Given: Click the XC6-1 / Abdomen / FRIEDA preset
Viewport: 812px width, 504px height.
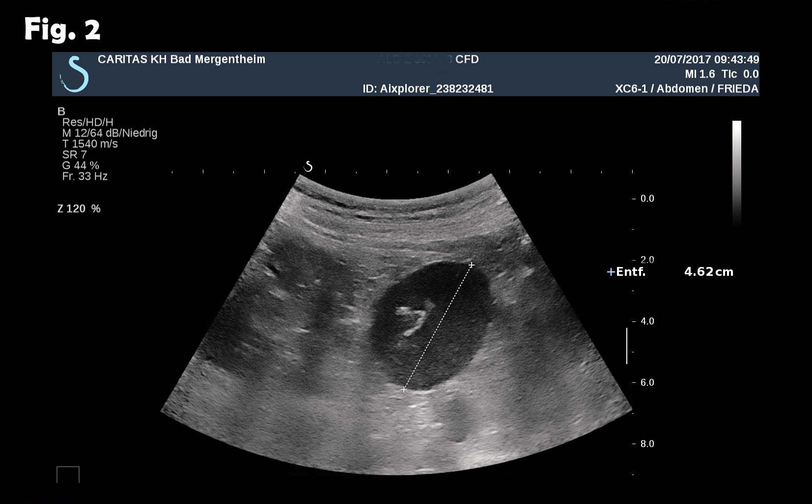Looking at the screenshot, I should tap(686, 89).
